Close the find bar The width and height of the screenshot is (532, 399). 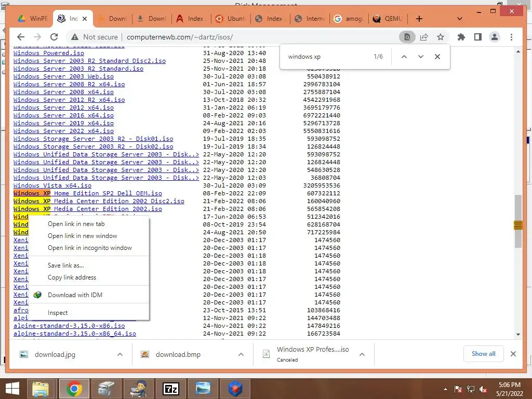437,57
